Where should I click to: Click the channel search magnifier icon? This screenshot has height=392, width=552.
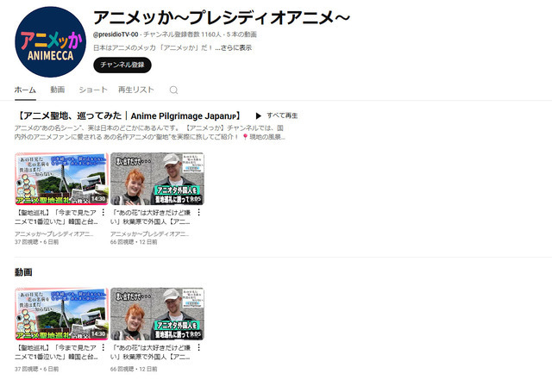point(173,90)
